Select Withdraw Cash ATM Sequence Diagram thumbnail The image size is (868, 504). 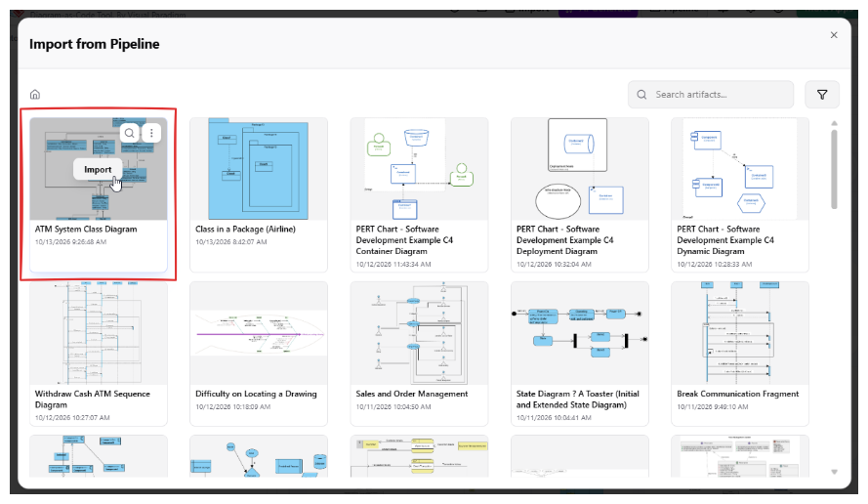click(99, 333)
